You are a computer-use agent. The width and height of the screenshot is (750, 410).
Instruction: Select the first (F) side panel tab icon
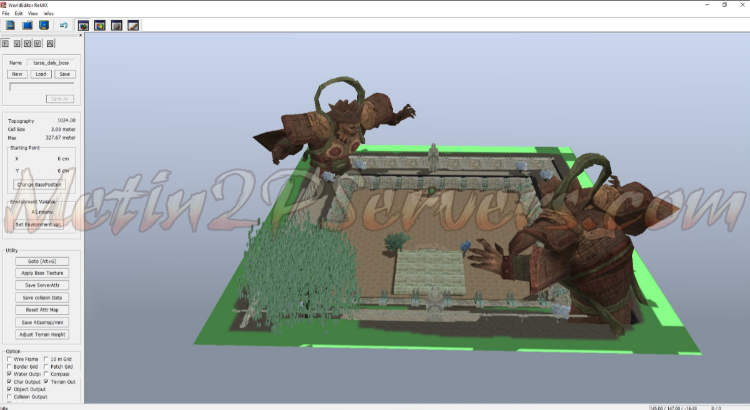[x=5, y=44]
